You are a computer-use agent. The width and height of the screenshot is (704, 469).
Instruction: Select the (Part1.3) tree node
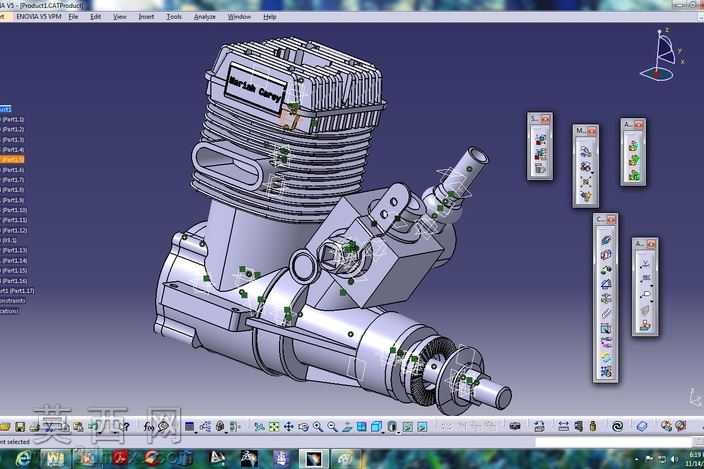pos(13,140)
